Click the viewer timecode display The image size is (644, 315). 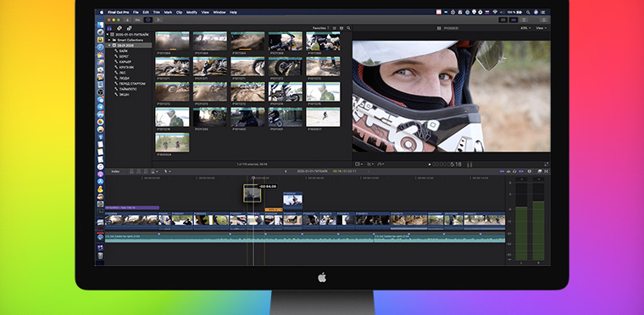click(447, 164)
